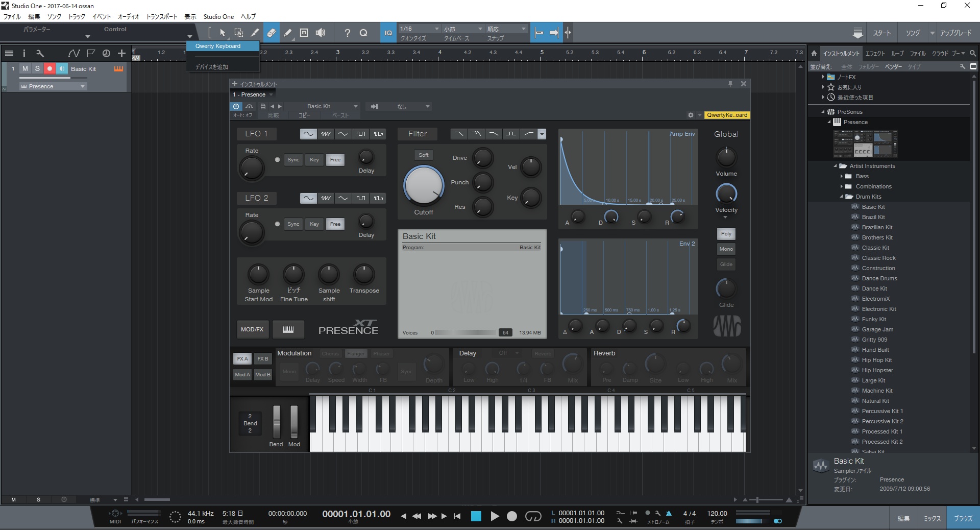This screenshot has width=980, height=530.
Task: Select the FX B button
Action: pyautogui.click(x=263, y=359)
